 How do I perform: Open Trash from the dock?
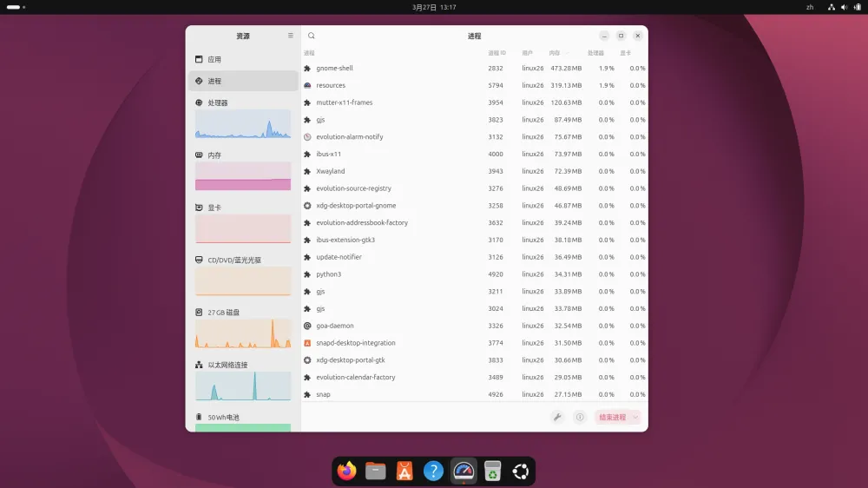point(492,472)
